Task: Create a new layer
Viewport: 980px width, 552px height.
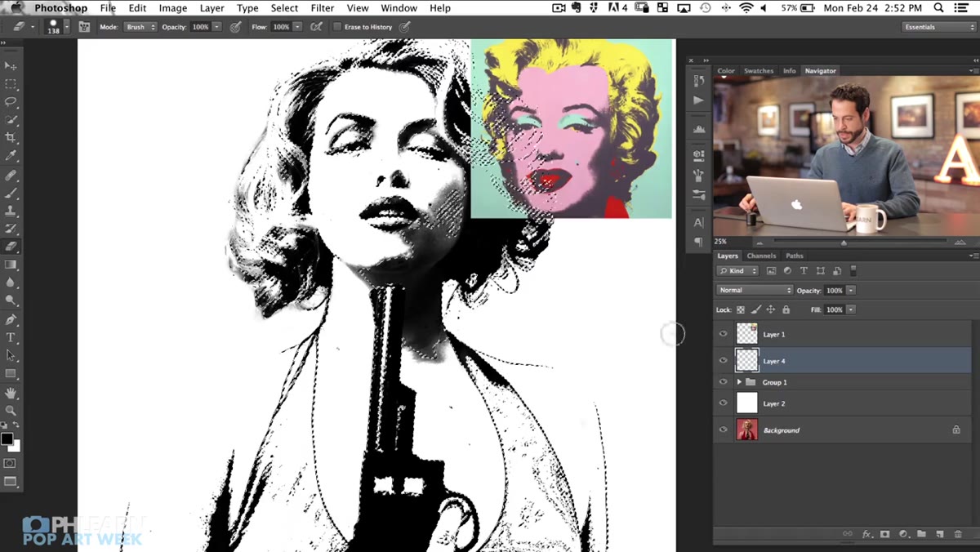Action: 940,534
